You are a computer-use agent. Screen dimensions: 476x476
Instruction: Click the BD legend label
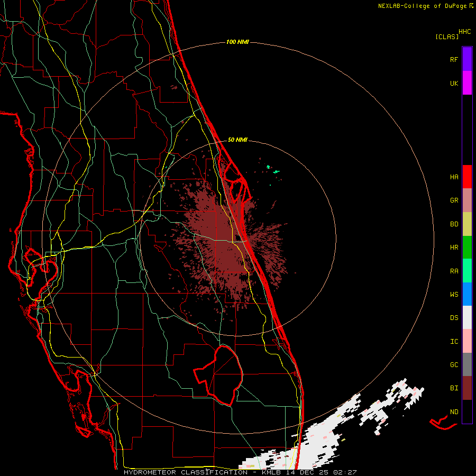coord(454,224)
